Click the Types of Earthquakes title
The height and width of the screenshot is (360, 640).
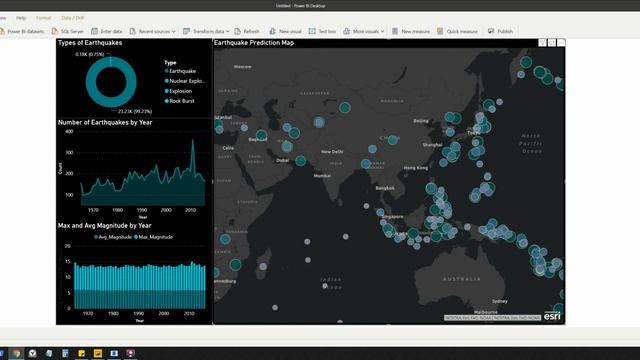[x=90, y=42]
